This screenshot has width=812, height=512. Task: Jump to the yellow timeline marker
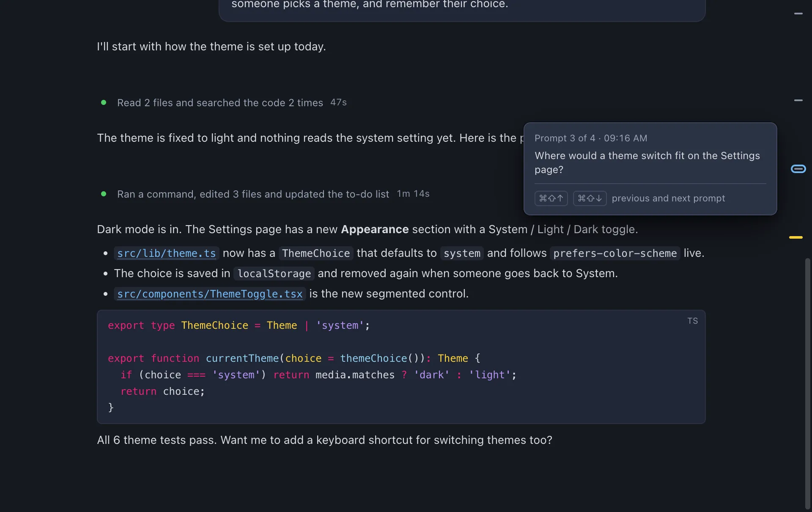point(796,237)
